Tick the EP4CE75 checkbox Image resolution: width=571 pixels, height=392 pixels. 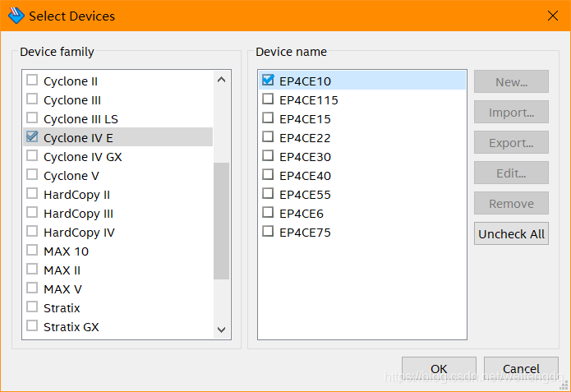pyautogui.click(x=268, y=232)
